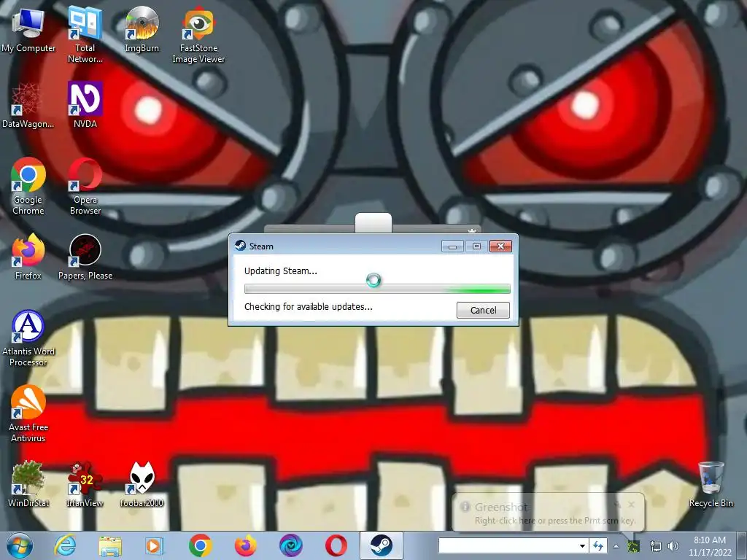Select IrfanView desktop shortcut
The height and width of the screenshot is (560, 747).
(x=85, y=484)
